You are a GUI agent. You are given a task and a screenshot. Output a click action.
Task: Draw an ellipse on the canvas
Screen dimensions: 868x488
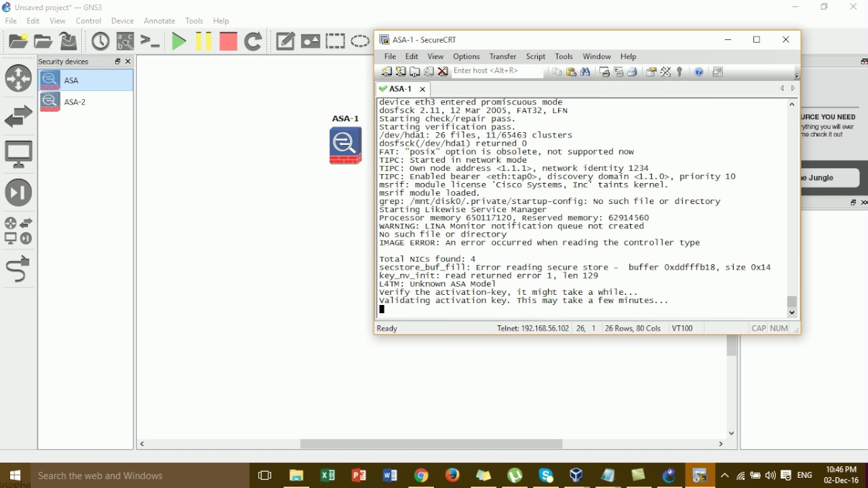click(360, 41)
